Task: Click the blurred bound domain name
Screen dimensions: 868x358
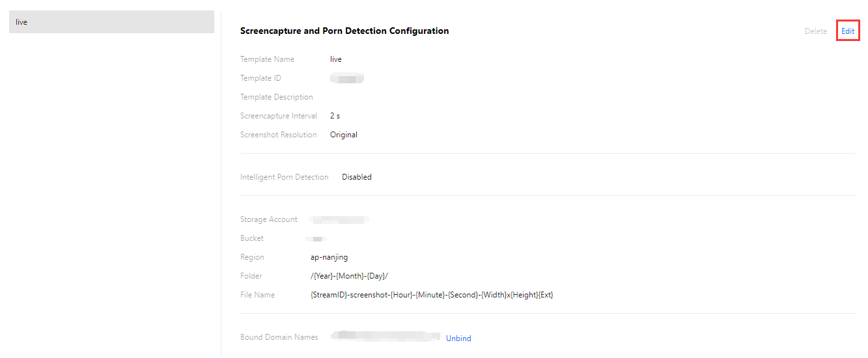Action: click(385, 337)
